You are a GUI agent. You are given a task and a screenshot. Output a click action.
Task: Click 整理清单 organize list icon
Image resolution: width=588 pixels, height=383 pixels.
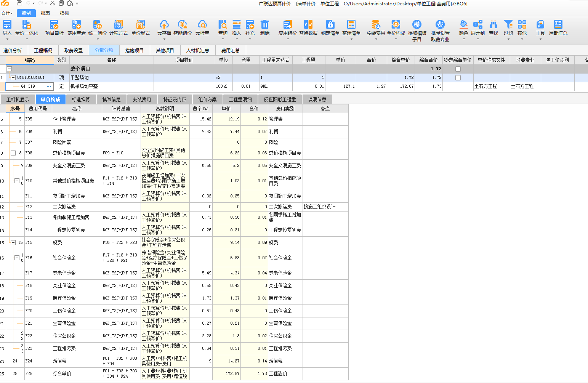point(351,25)
